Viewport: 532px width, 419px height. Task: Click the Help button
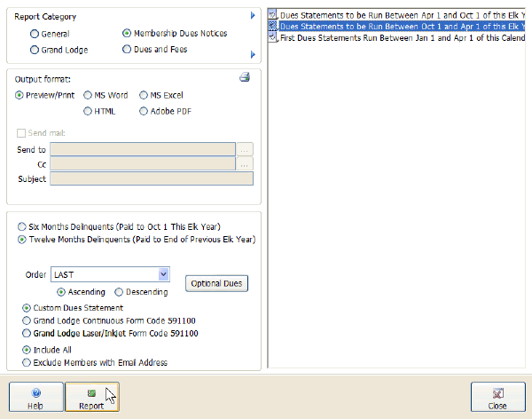[x=35, y=397]
